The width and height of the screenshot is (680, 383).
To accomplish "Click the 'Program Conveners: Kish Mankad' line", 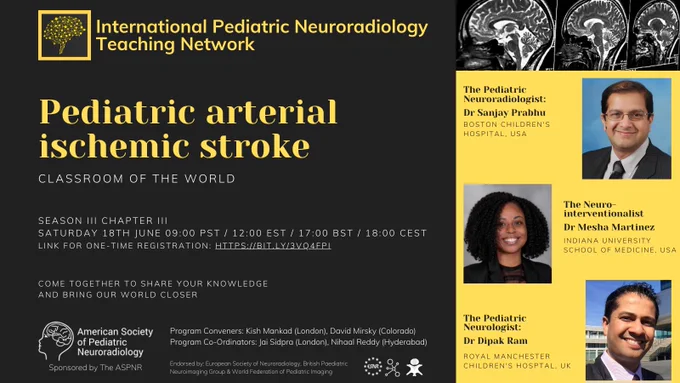I will tap(293, 331).
